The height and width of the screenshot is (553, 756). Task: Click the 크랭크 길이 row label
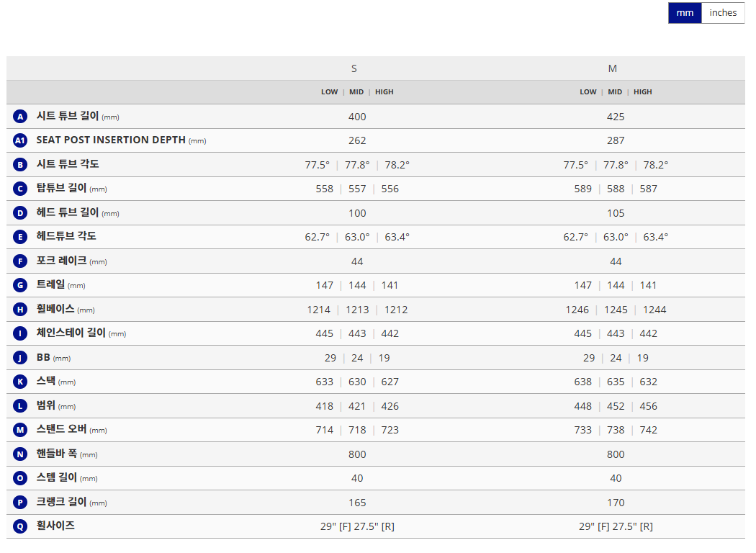pyautogui.click(x=61, y=502)
